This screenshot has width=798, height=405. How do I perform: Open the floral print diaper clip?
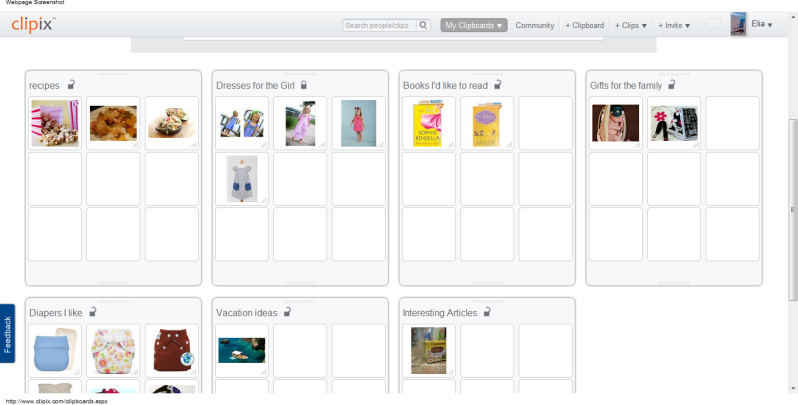[113, 351]
